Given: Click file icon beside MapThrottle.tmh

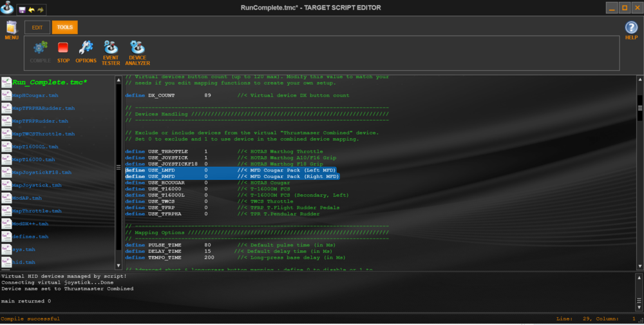Looking at the screenshot, I should pyautogui.click(x=6, y=211).
